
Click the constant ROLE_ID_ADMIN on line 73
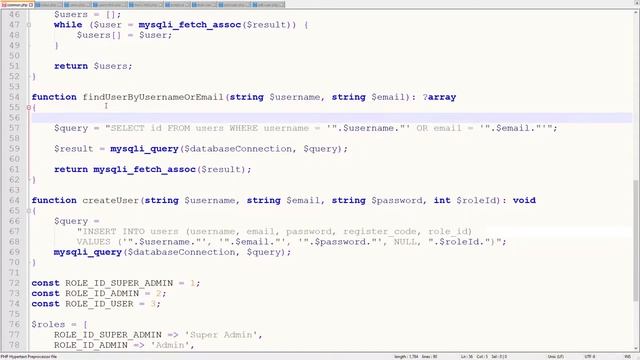[102, 293]
